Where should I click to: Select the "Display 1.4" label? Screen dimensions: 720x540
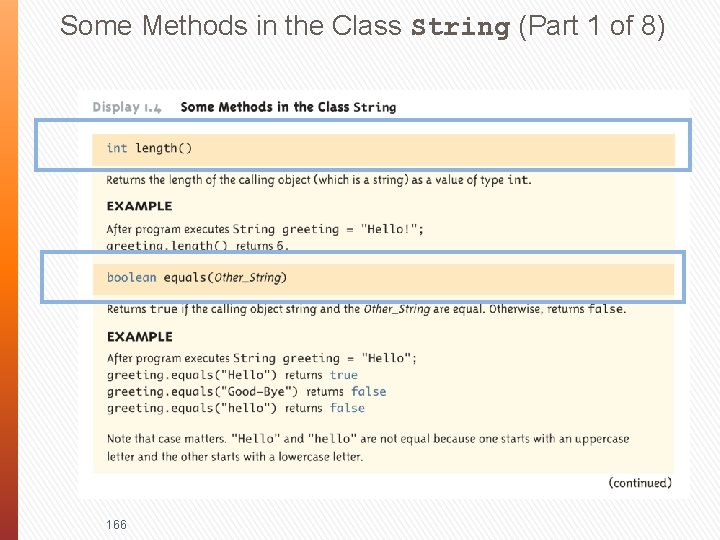128,106
